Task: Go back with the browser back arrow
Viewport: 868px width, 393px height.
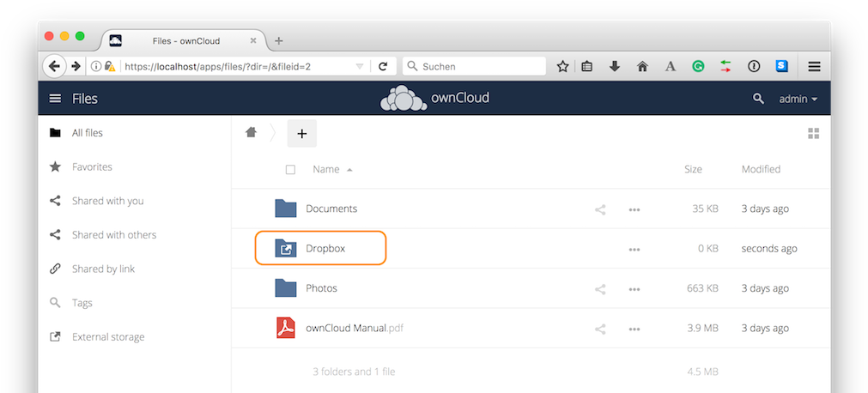Action: point(54,66)
